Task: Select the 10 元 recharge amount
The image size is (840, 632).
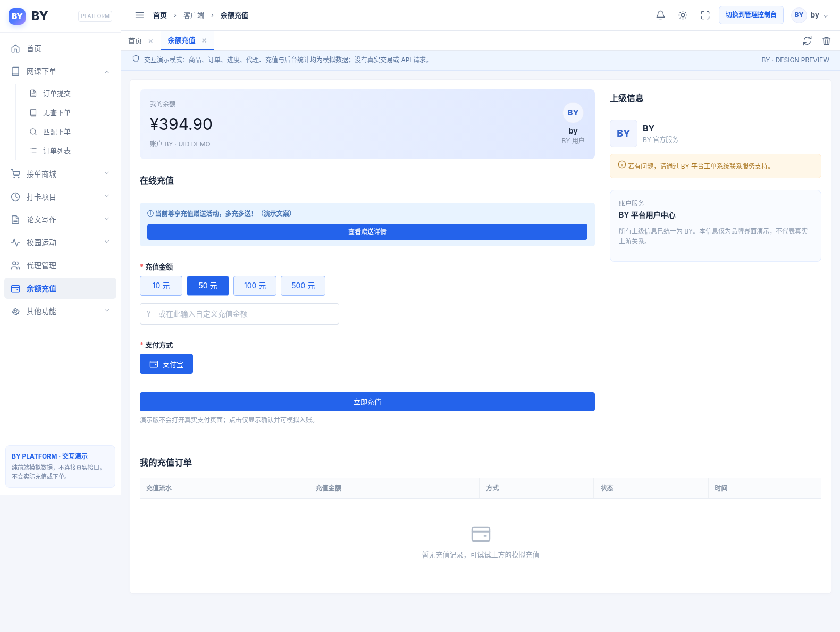Action: [x=161, y=286]
